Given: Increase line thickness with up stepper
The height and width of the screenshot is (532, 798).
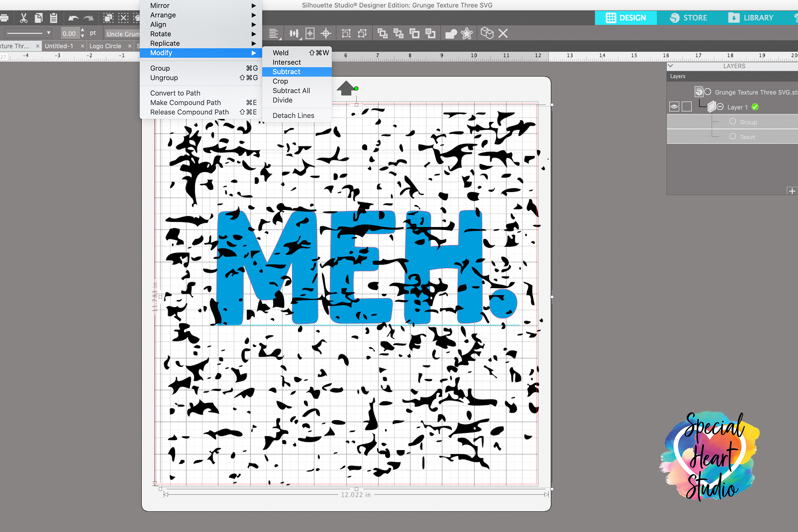Looking at the screenshot, I should coord(83,30).
